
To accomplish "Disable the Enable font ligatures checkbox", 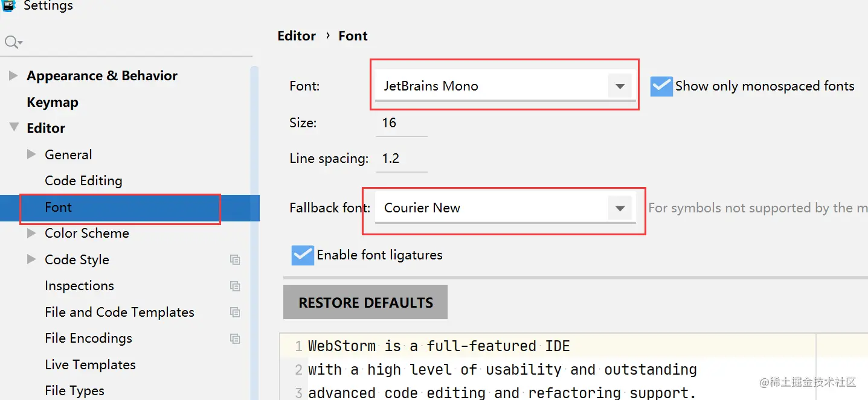I will pos(303,255).
